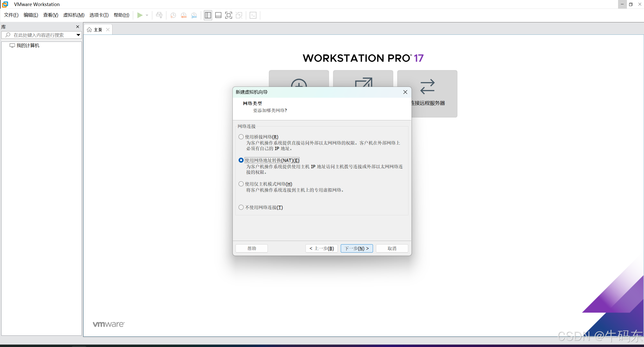Image resolution: width=644 pixels, height=347 pixels.
Task: Open the 虚拟机(M) menu
Action: [x=74, y=15]
